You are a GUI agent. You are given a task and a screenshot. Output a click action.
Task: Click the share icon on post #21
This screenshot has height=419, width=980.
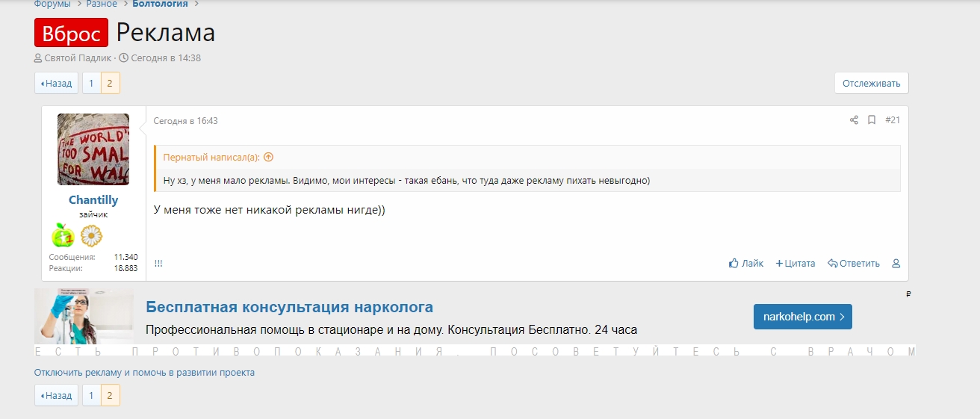pos(854,120)
